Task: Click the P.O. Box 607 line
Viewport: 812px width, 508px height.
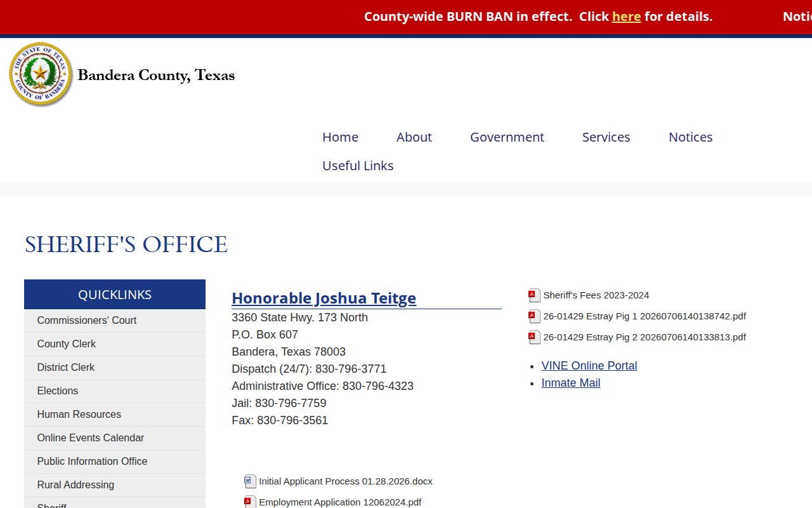Action: [265, 335]
